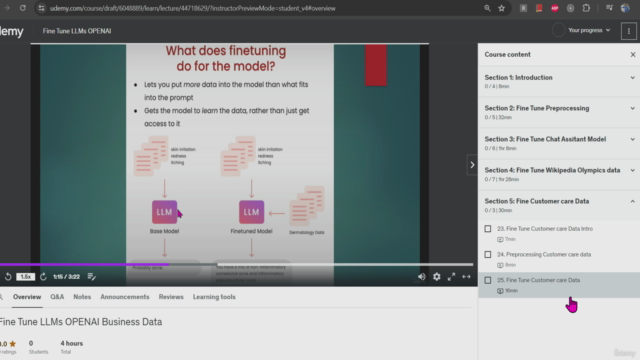
Task: Close the Course content panel
Action: (633, 54)
